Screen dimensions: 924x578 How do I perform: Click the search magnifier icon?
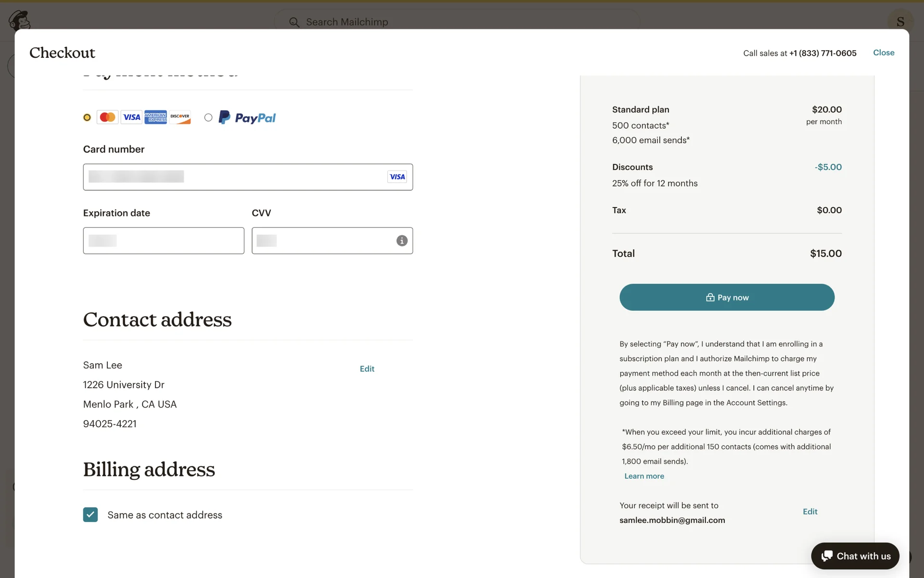click(294, 22)
